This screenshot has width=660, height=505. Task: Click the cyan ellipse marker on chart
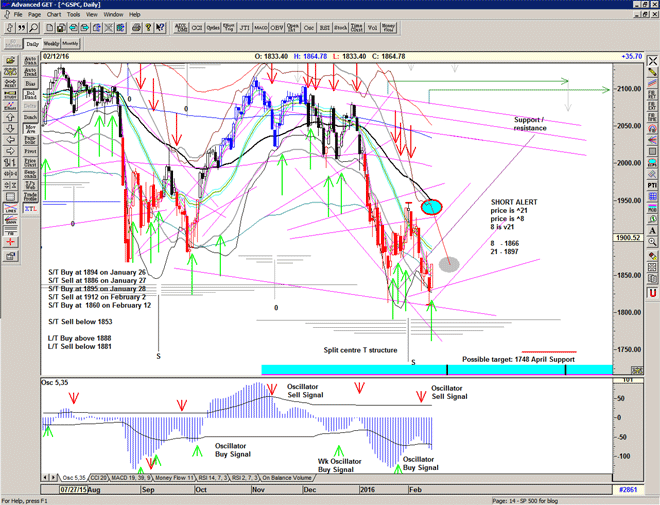point(432,207)
